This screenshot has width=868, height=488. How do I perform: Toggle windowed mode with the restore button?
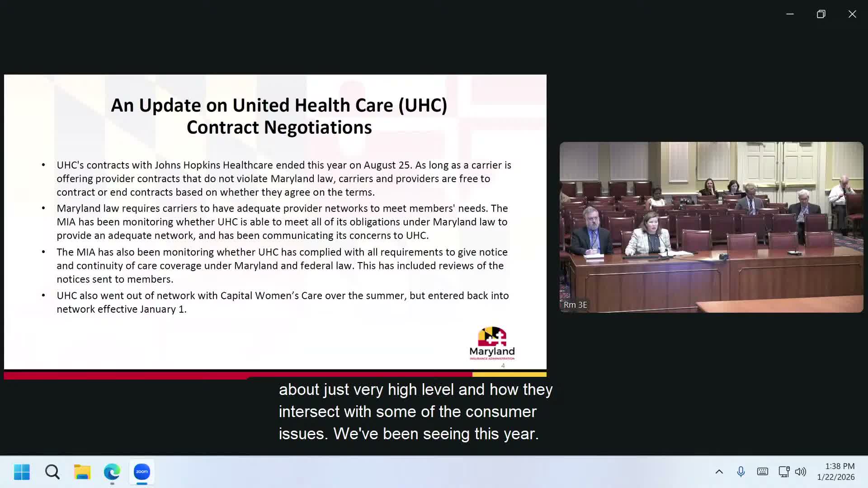821,14
